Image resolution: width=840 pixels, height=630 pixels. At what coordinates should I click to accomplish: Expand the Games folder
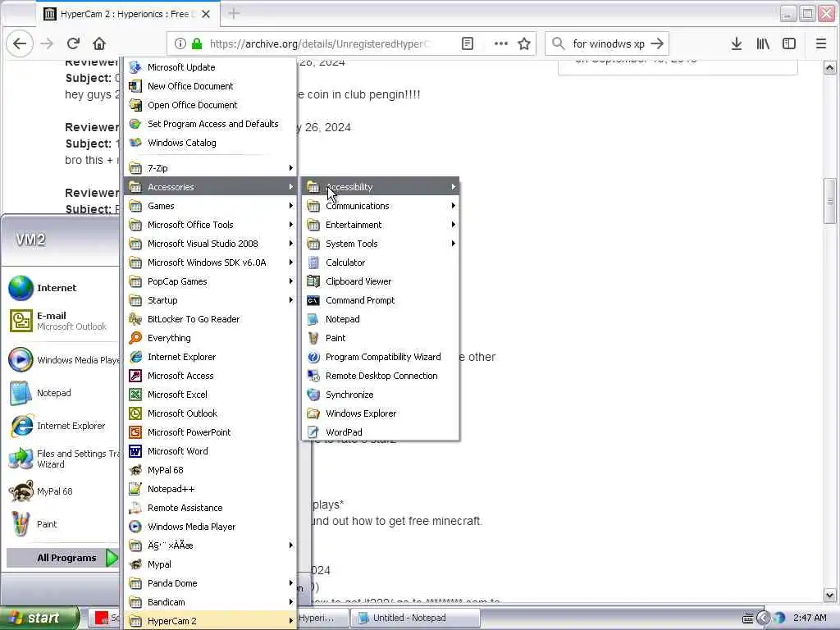click(x=211, y=206)
